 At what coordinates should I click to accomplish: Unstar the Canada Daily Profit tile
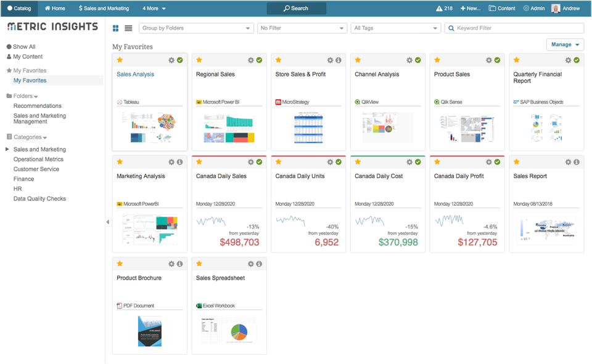[437, 161]
